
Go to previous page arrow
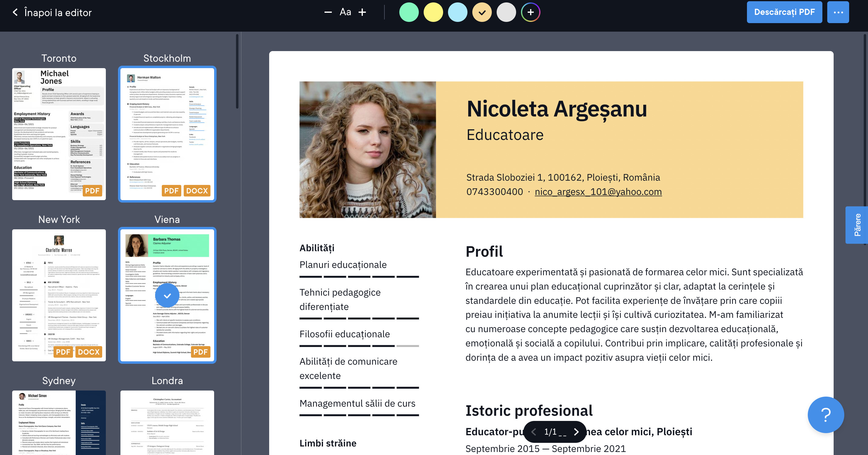click(x=533, y=432)
